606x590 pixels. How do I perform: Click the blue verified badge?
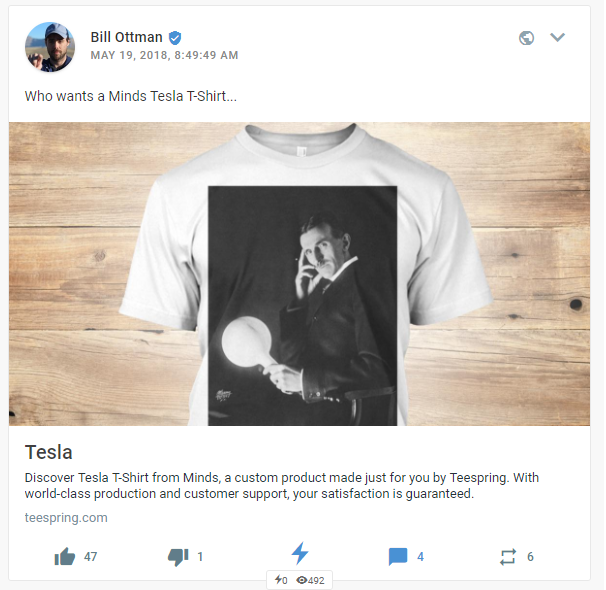click(x=175, y=37)
